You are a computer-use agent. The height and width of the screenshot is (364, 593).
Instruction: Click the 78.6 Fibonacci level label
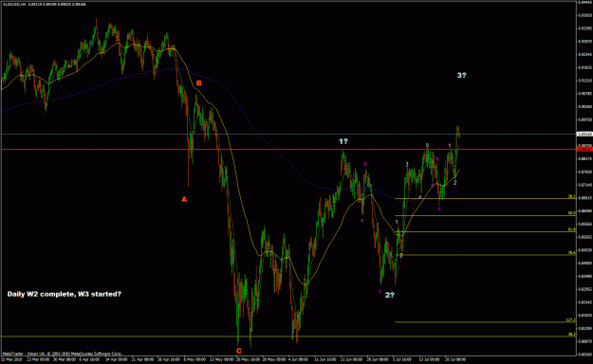(571, 252)
